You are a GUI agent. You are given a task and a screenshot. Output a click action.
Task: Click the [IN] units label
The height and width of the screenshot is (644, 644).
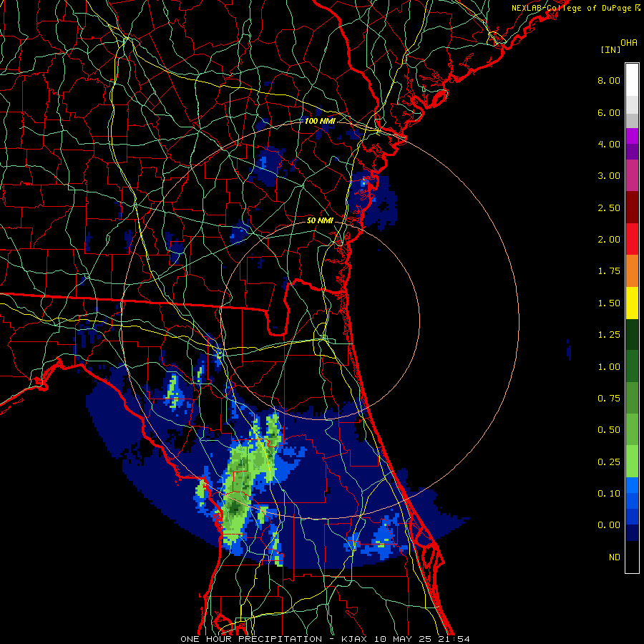610,49
